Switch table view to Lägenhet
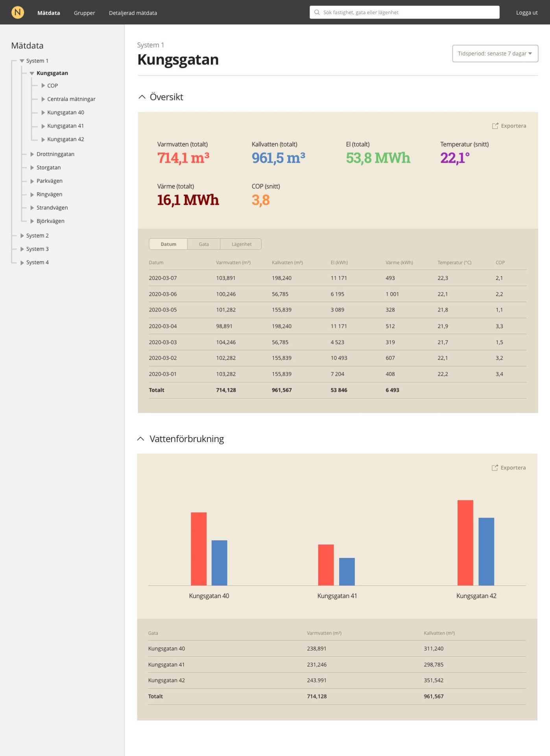Screen dimensions: 550x756 click(241, 244)
